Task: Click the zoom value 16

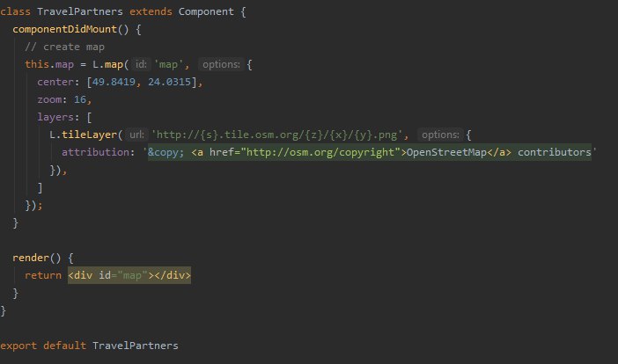Action: (80, 99)
